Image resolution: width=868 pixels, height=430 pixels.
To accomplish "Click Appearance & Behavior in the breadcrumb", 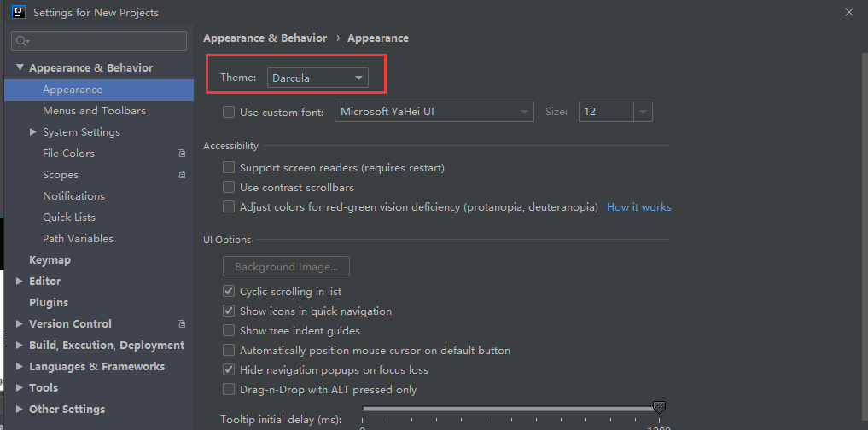I will pos(265,38).
